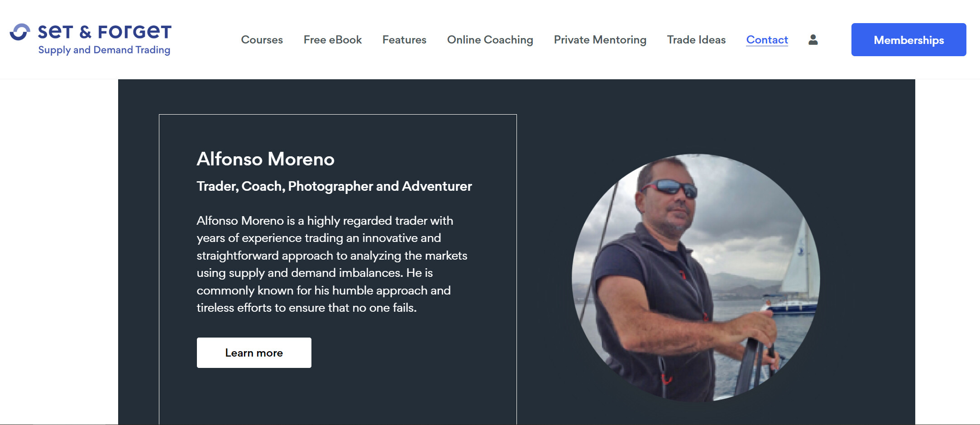The height and width of the screenshot is (425, 980).
Task: Open the Courses menu item
Action: click(262, 40)
